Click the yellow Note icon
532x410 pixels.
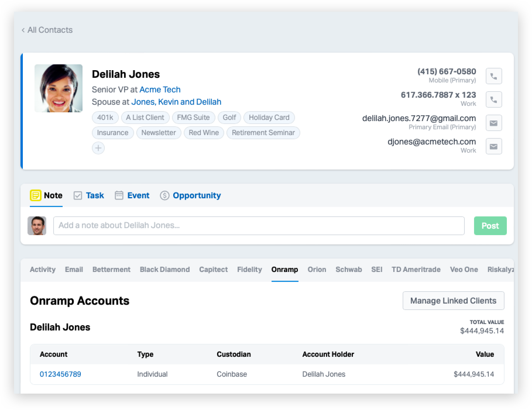[x=35, y=195]
